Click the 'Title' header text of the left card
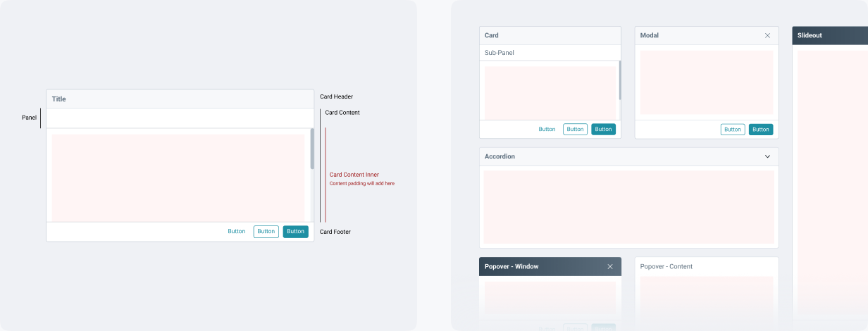The width and height of the screenshot is (868, 331). pos(59,99)
